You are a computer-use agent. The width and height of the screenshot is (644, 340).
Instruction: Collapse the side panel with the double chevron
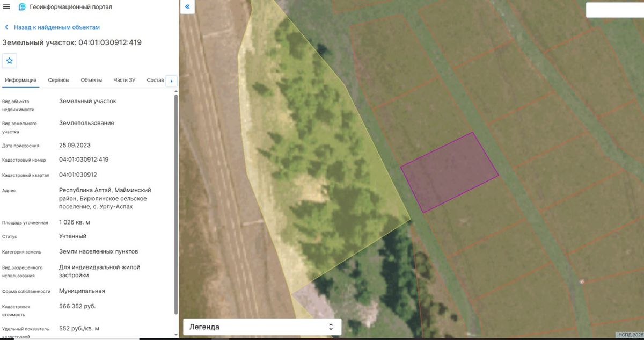pyautogui.click(x=187, y=7)
